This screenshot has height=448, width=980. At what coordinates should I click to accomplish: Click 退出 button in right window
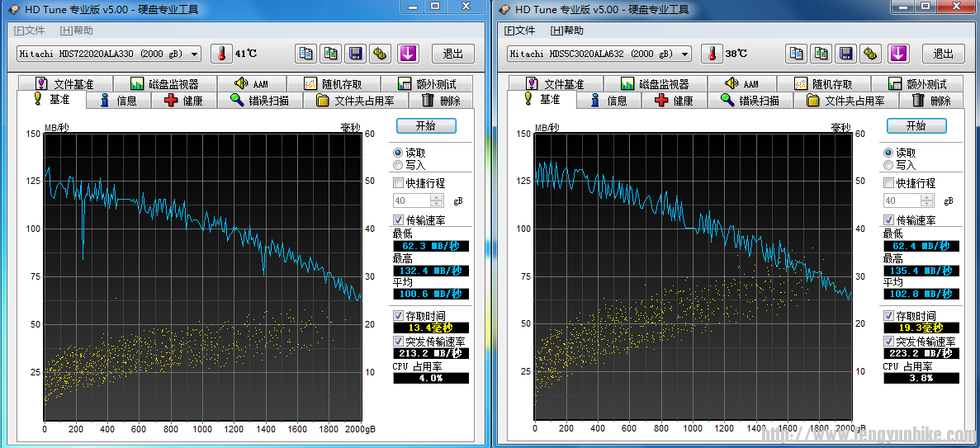(x=943, y=54)
